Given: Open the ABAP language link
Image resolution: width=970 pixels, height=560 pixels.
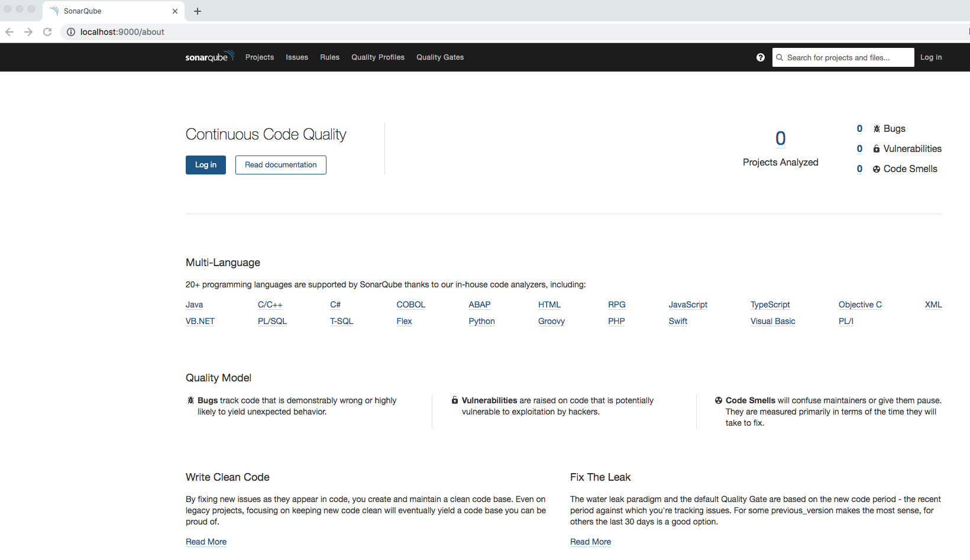Looking at the screenshot, I should pos(480,305).
